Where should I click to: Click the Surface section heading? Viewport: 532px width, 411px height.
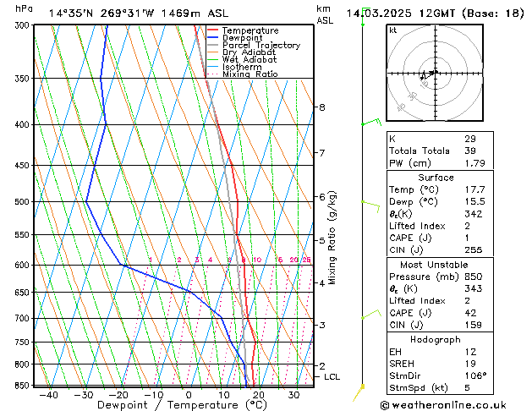click(436, 178)
